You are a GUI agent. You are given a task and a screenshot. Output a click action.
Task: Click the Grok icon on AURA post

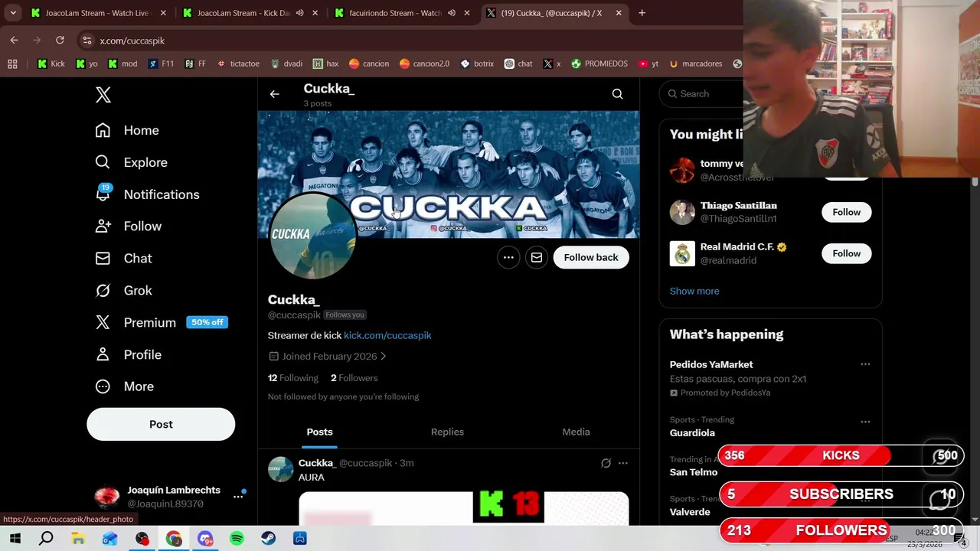point(606,463)
